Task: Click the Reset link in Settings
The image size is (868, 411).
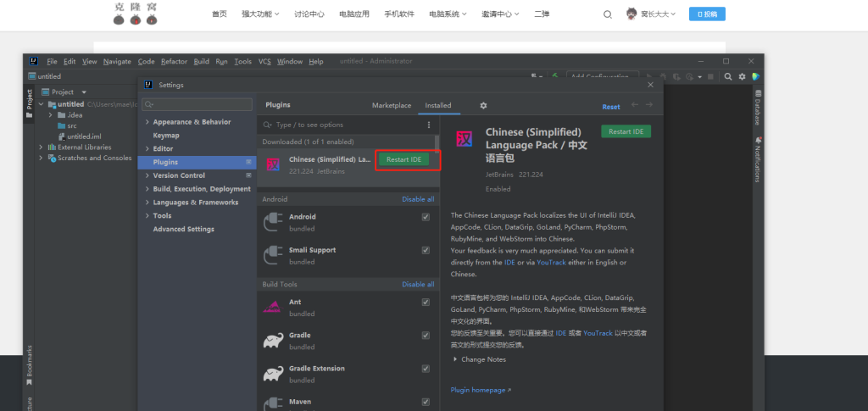Action: pos(611,107)
